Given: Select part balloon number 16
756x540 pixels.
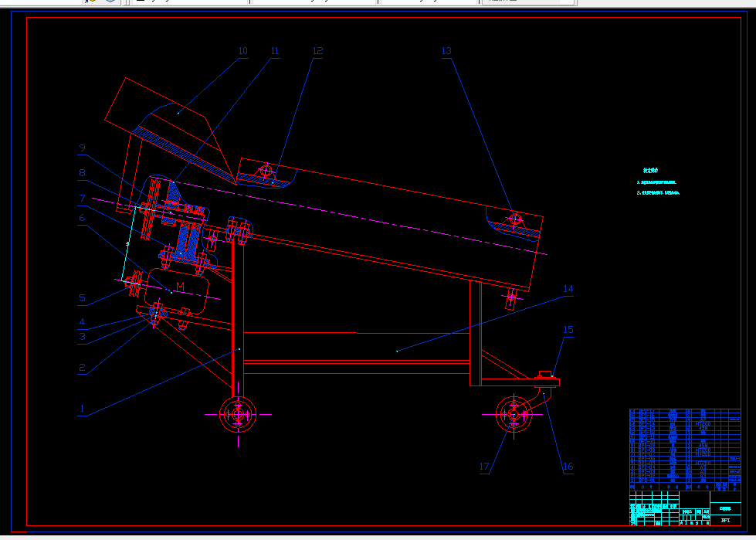Looking at the screenshot, I should (568, 467).
